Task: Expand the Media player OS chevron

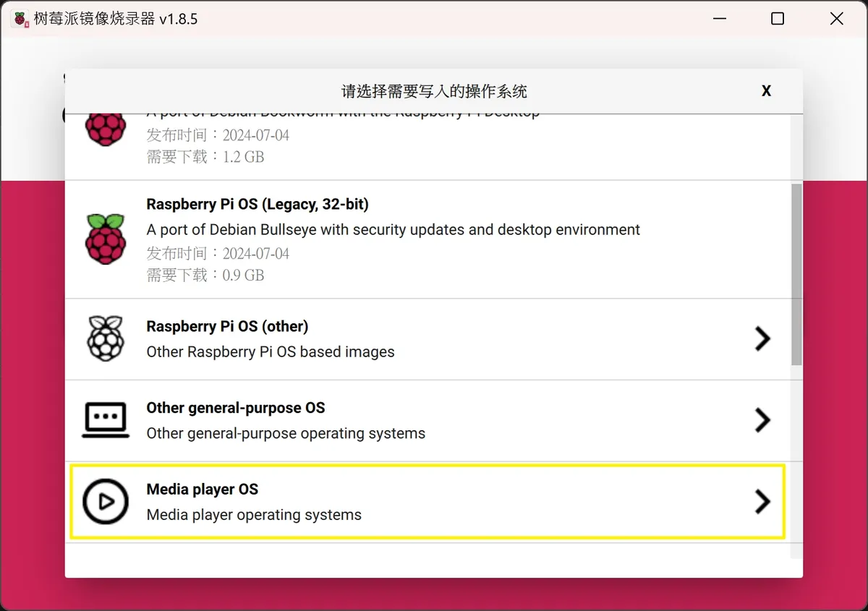Action: pyautogui.click(x=762, y=501)
